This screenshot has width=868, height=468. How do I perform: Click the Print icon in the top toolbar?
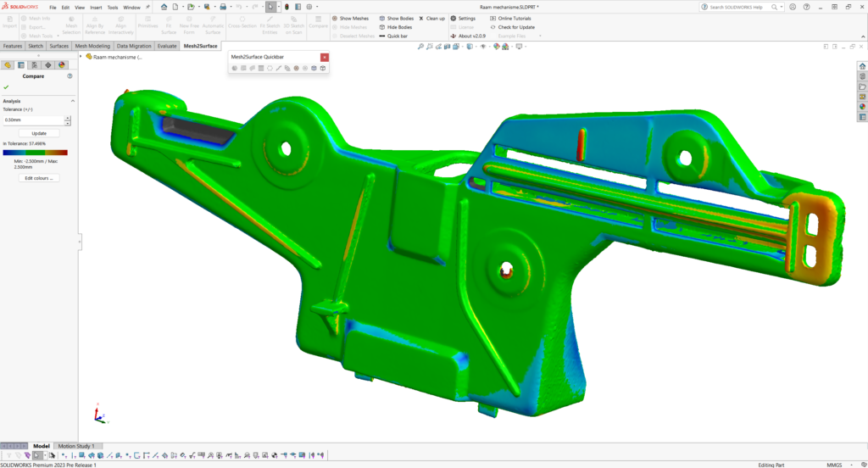(x=223, y=7)
